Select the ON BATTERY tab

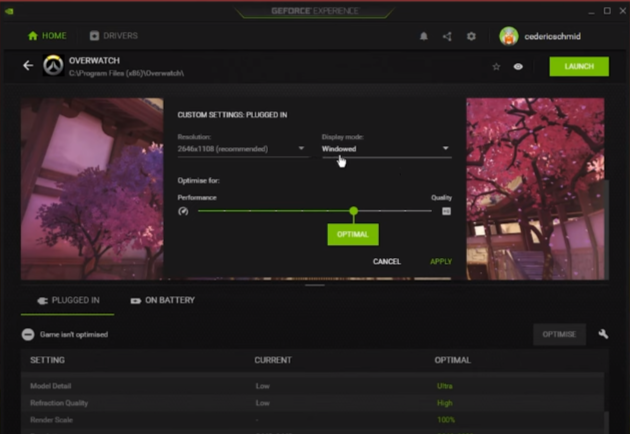(x=163, y=301)
